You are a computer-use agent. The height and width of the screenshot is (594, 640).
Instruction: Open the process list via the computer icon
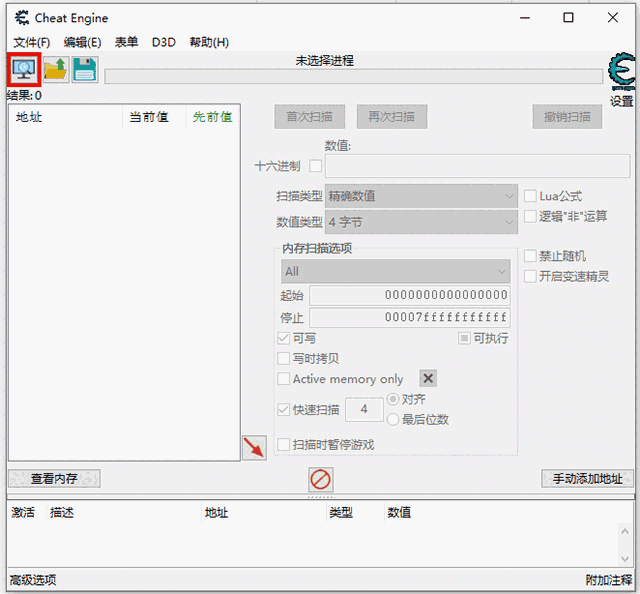coord(24,69)
